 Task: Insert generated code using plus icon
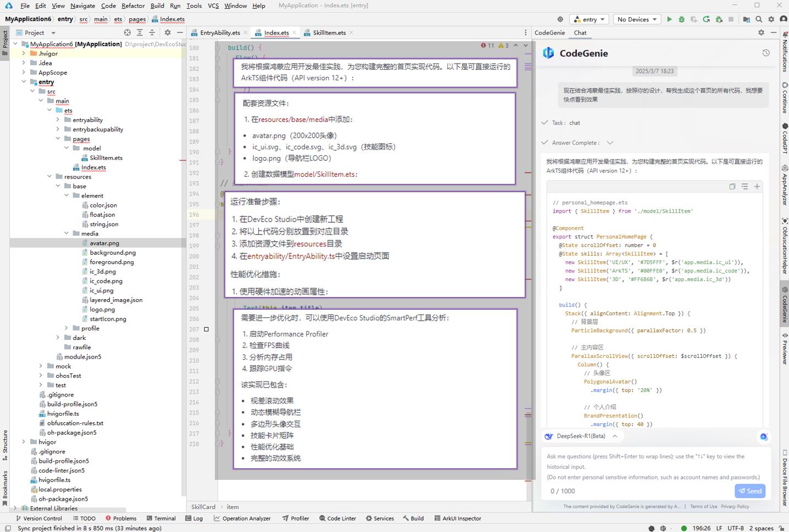click(x=757, y=187)
